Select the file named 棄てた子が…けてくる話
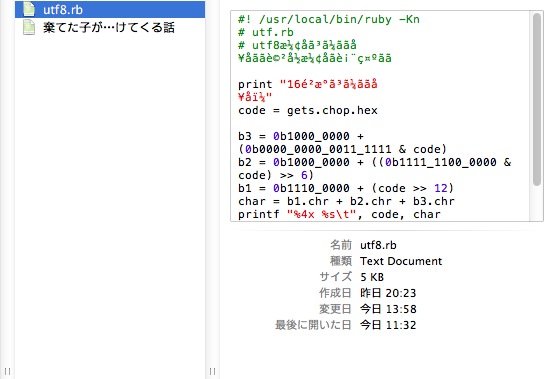The image size is (552, 379). 109,27
